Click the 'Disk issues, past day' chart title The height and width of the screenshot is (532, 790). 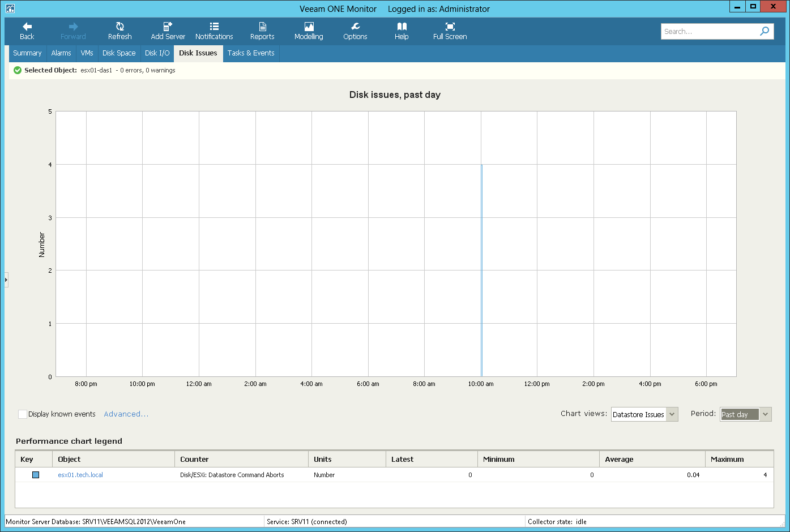tap(395, 95)
